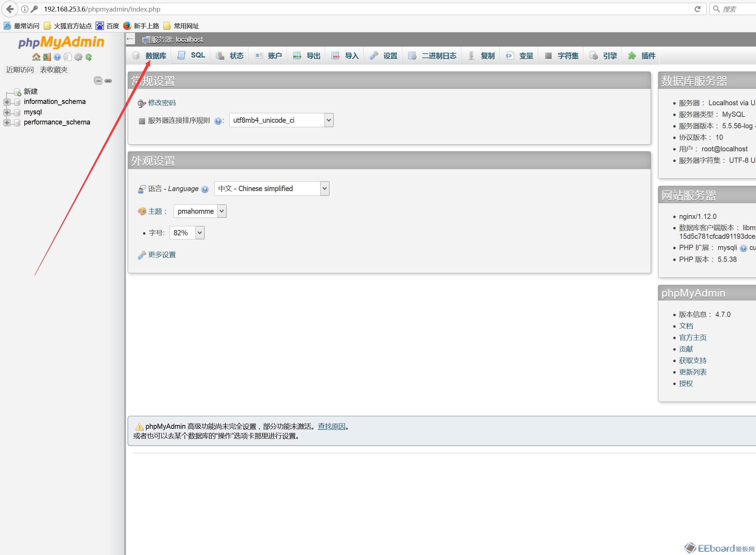Open the 设置 tab
Image resolution: width=756 pixels, height=555 pixels.
pos(383,56)
